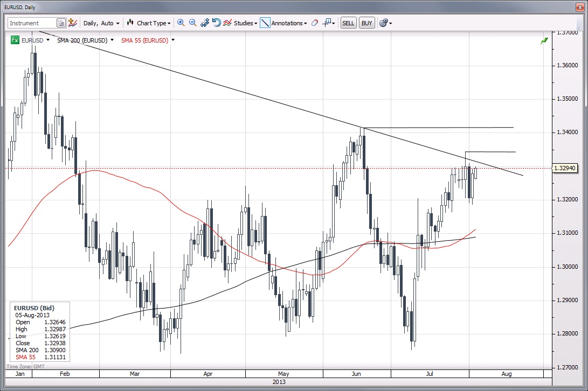Image resolution: width=588 pixels, height=391 pixels.
Task: Click the undo/reset chart arrow icon
Action: (216, 23)
